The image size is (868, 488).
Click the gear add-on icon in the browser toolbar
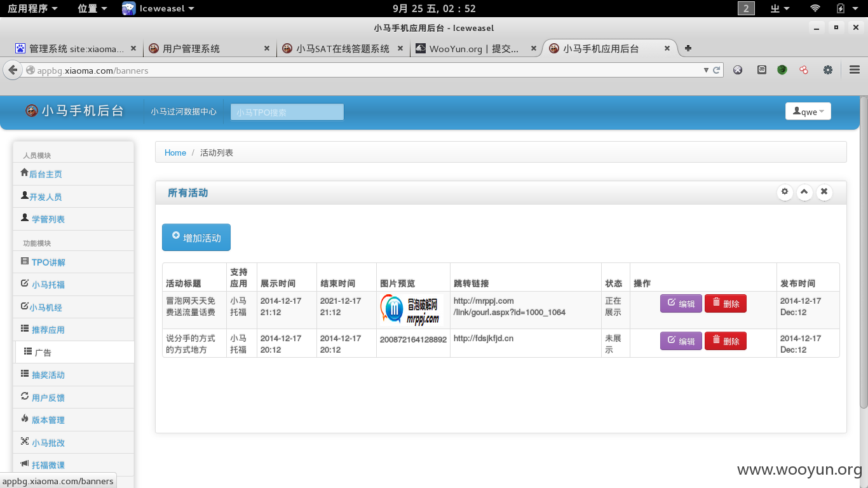(x=827, y=70)
